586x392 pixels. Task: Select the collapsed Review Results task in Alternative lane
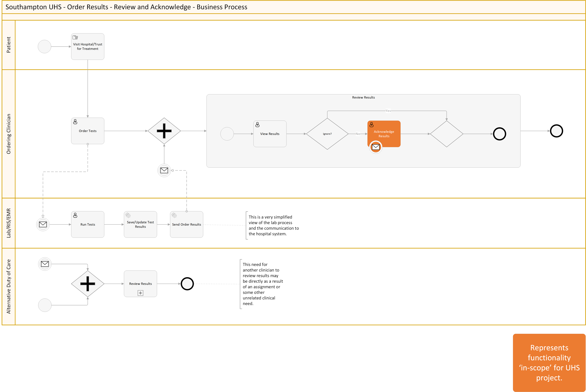(140, 283)
